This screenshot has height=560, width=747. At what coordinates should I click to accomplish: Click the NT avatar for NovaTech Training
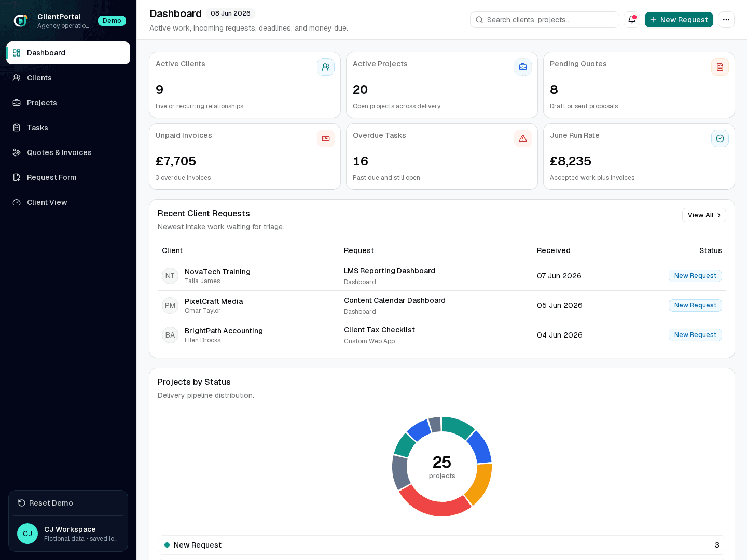(170, 276)
